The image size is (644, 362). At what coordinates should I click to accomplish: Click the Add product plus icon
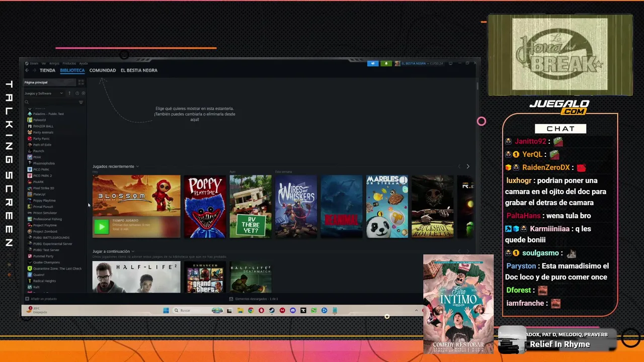(x=27, y=299)
